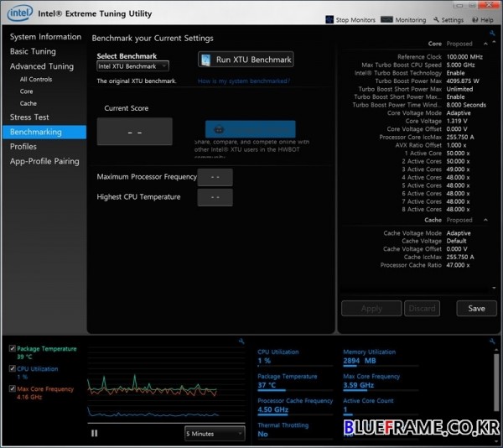Click the Cache Voltage Default value
The width and height of the screenshot is (503, 448).
point(456,241)
